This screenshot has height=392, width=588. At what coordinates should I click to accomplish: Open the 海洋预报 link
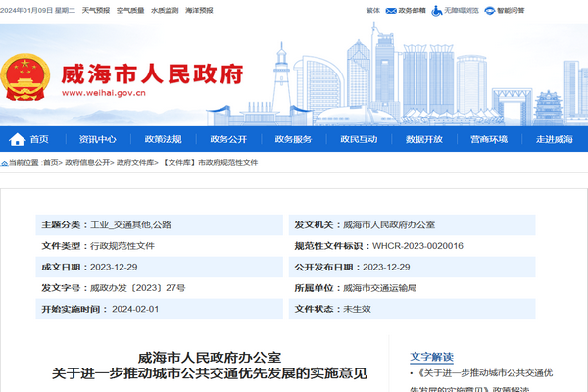coord(201,10)
